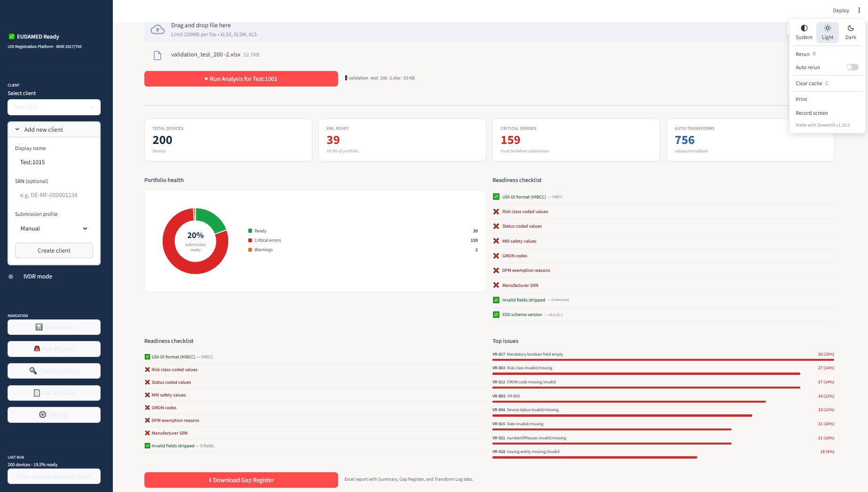Open the Select client dropdown
This screenshot has width=868, height=492.
[54, 107]
